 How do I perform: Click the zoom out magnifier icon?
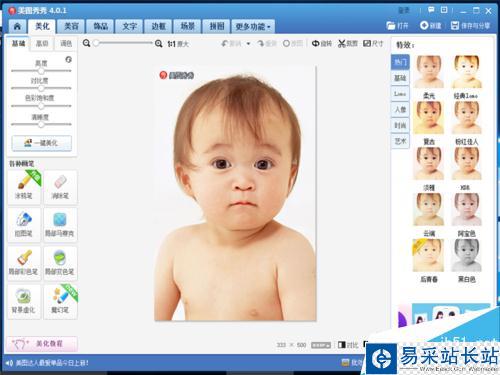86,43
